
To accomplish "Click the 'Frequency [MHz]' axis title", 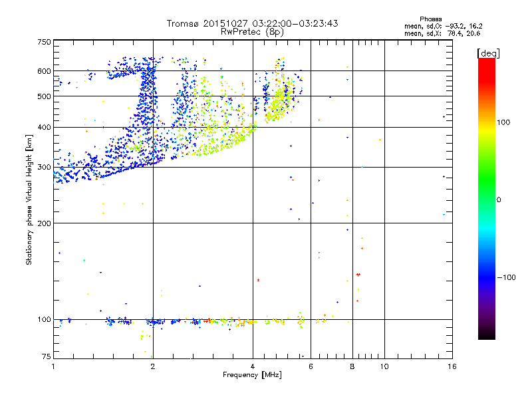I will pos(252,375).
